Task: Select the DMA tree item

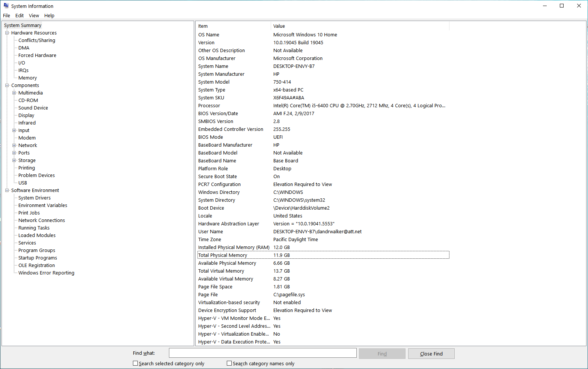Action: [x=24, y=48]
